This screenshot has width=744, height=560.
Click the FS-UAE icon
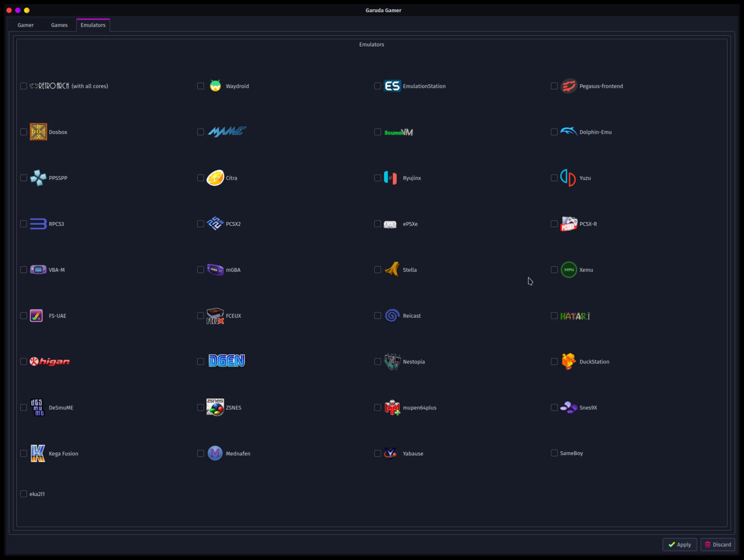coord(37,316)
